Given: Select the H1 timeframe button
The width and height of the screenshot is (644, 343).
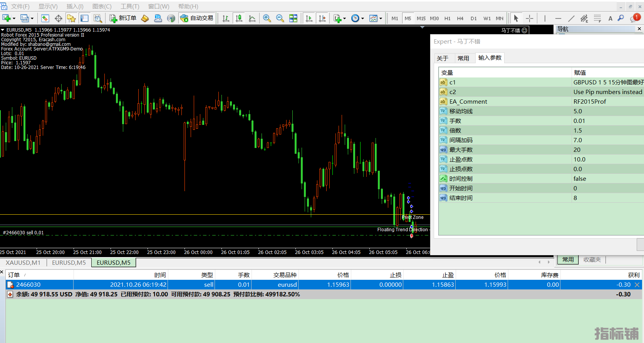Looking at the screenshot, I should [447, 18].
